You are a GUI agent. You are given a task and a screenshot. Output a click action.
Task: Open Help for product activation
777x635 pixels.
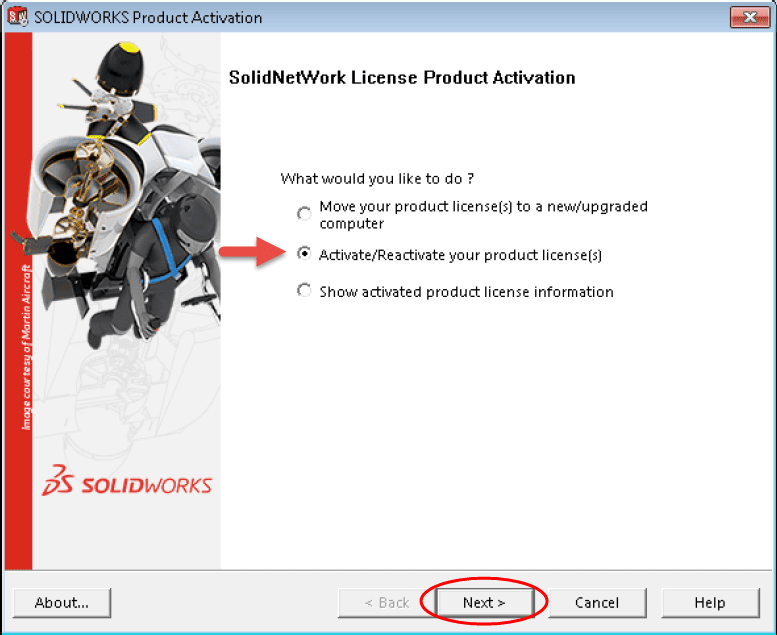[x=709, y=602]
